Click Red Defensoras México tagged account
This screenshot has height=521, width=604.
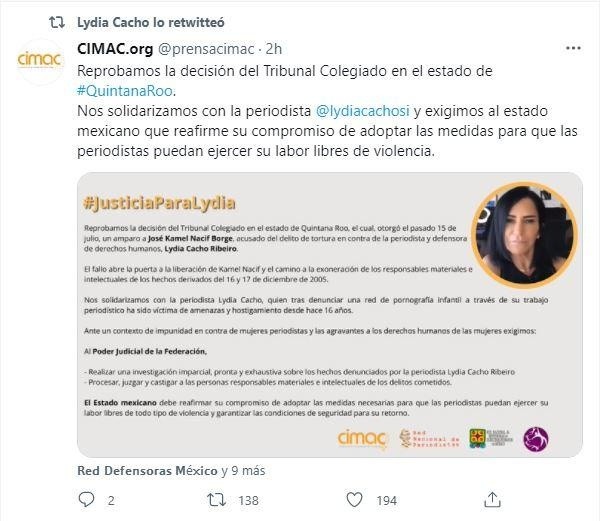click(x=147, y=471)
